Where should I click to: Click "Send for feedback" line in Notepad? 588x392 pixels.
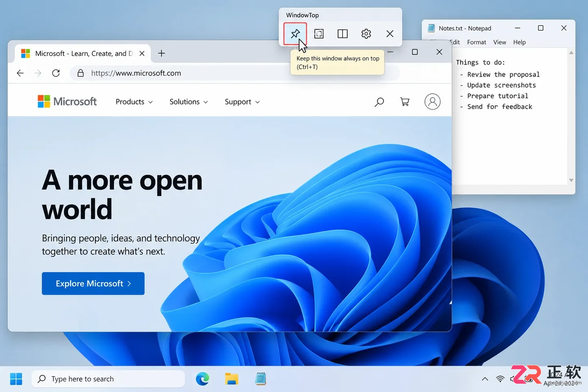coord(500,107)
